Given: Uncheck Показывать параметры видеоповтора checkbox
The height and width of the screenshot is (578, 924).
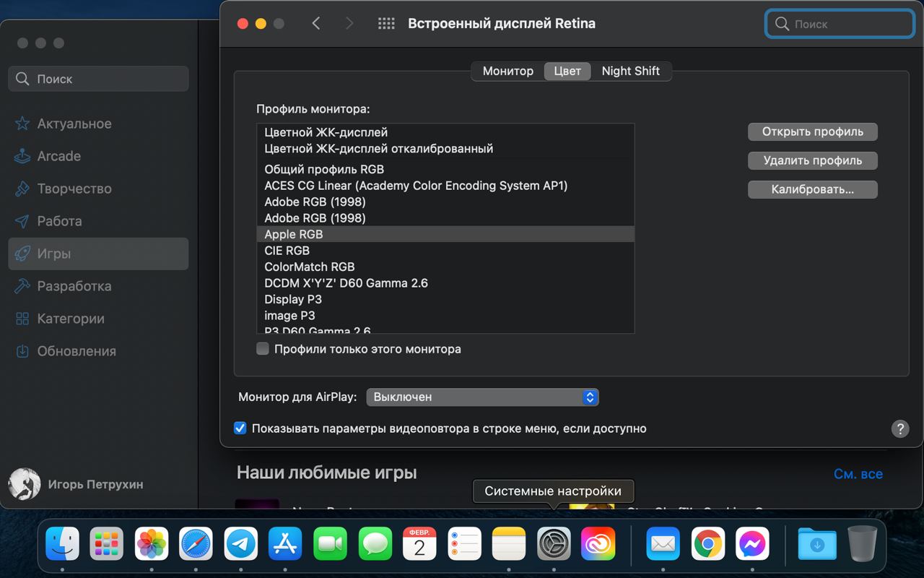Looking at the screenshot, I should point(240,428).
